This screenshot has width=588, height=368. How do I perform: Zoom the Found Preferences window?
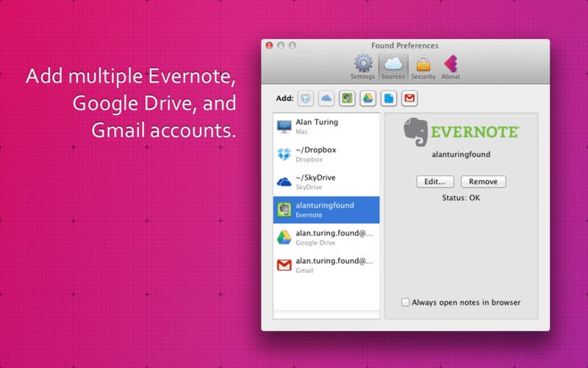coord(292,46)
